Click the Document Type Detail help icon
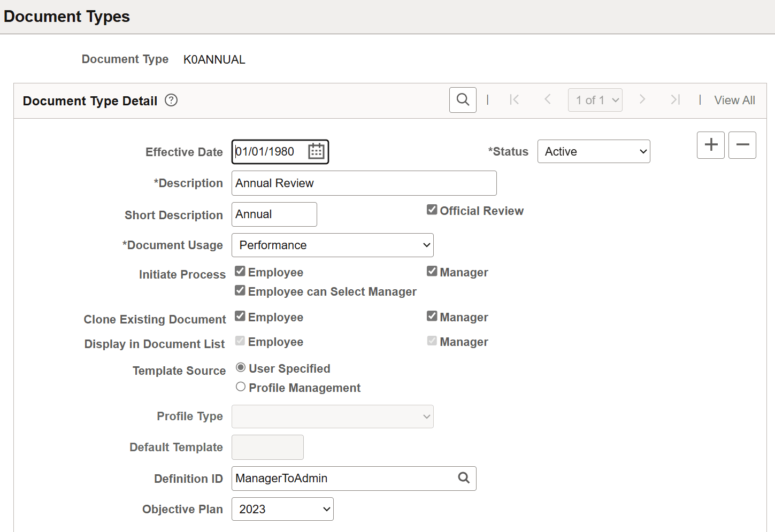This screenshot has width=775, height=532. [x=171, y=100]
